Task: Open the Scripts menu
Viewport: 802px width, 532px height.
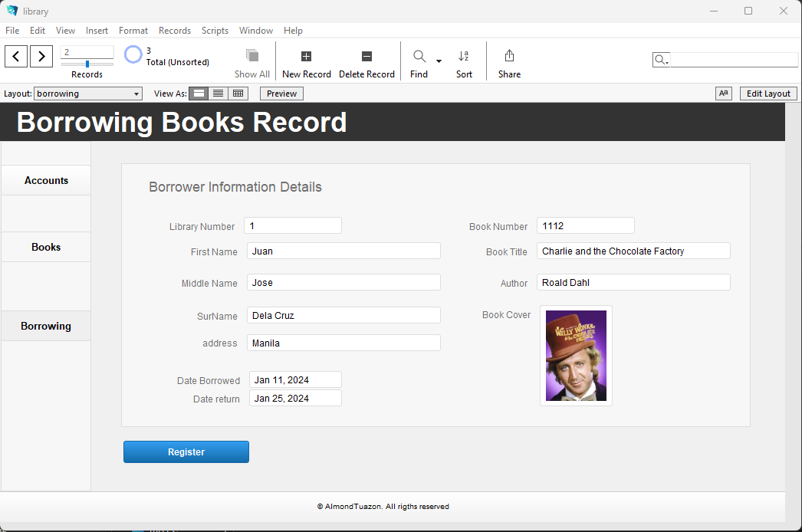Action: (215, 31)
